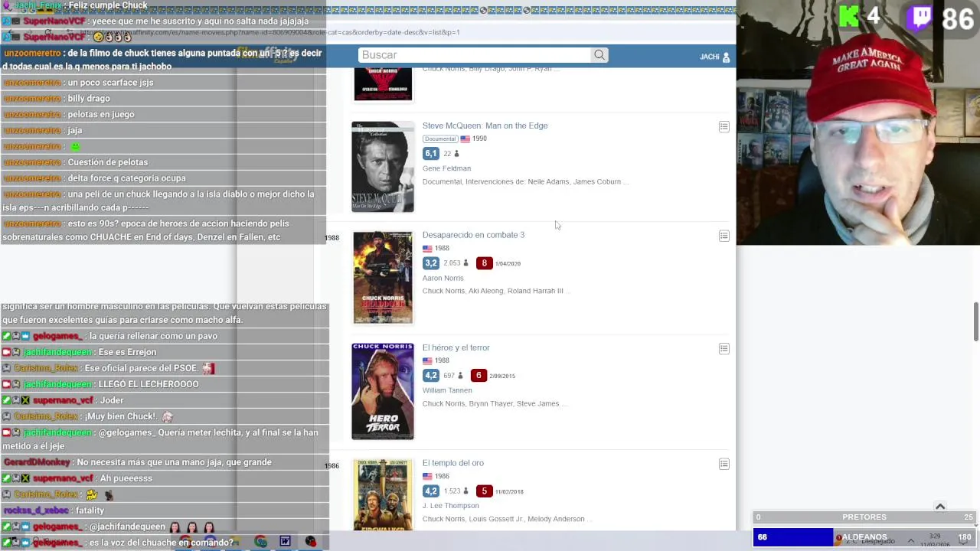Screen dimensions: 980x551
Task: Click the rating date 1/04/2020
Action: tap(508, 264)
